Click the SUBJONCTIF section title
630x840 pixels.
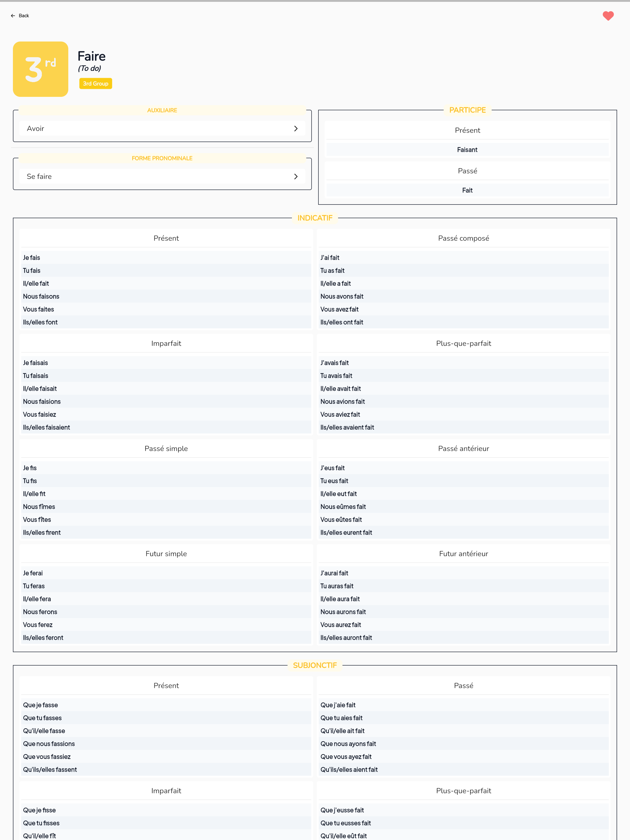[315, 665]
